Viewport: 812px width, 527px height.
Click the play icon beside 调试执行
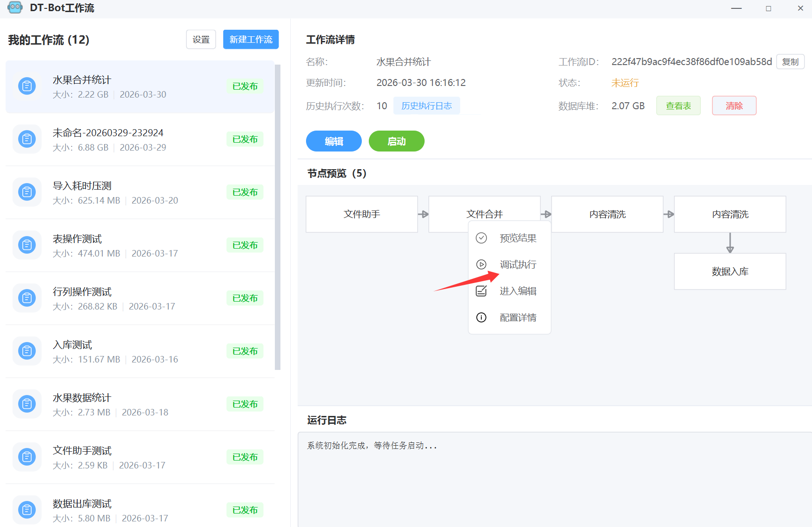[481, 264]
